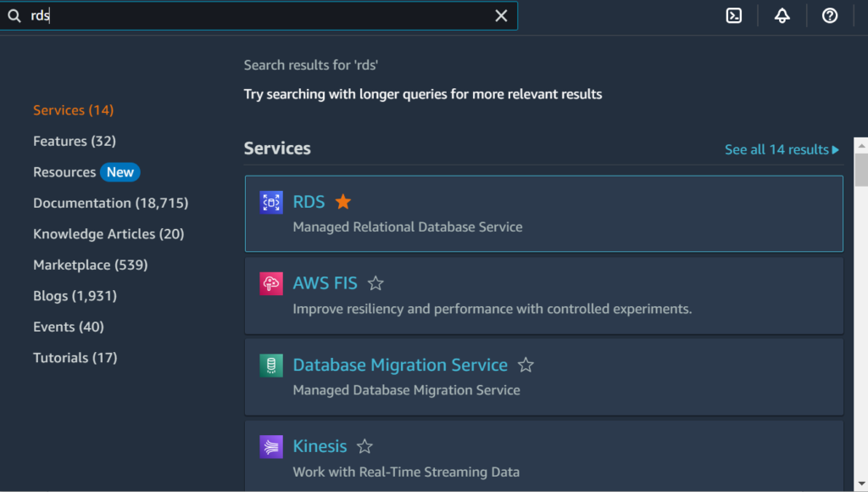The width and height of the screenshot is (868, 492).
Task: Click the longer queries suggestion text
Action: pos(423,94)
